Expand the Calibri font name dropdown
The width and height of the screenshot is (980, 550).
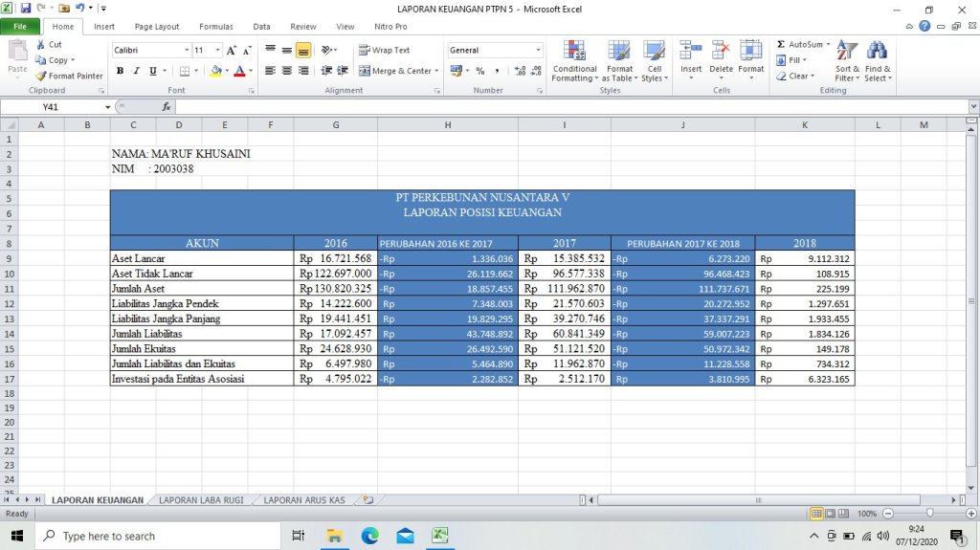tap(187, 50)
